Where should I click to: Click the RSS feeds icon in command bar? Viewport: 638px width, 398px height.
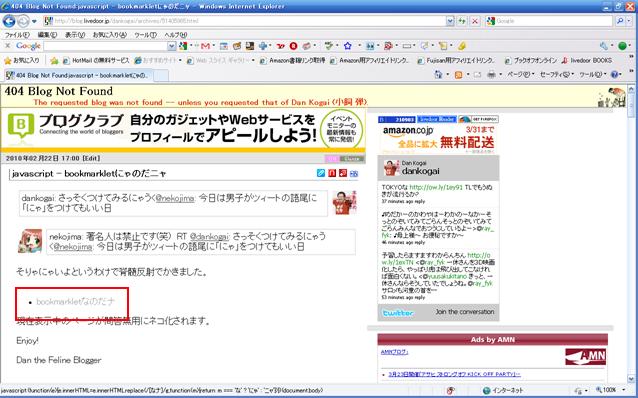458,74
